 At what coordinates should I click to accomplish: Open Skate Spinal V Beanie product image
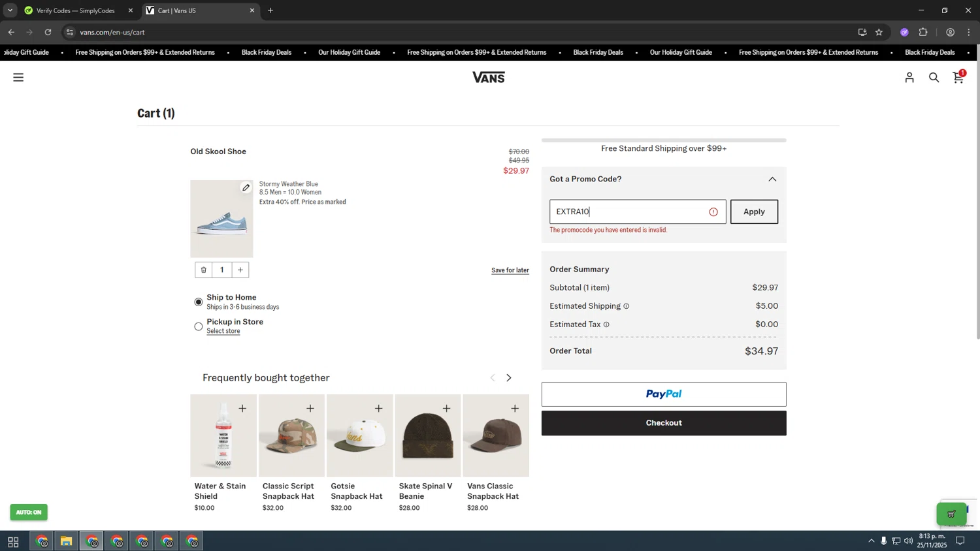point(428,435)
